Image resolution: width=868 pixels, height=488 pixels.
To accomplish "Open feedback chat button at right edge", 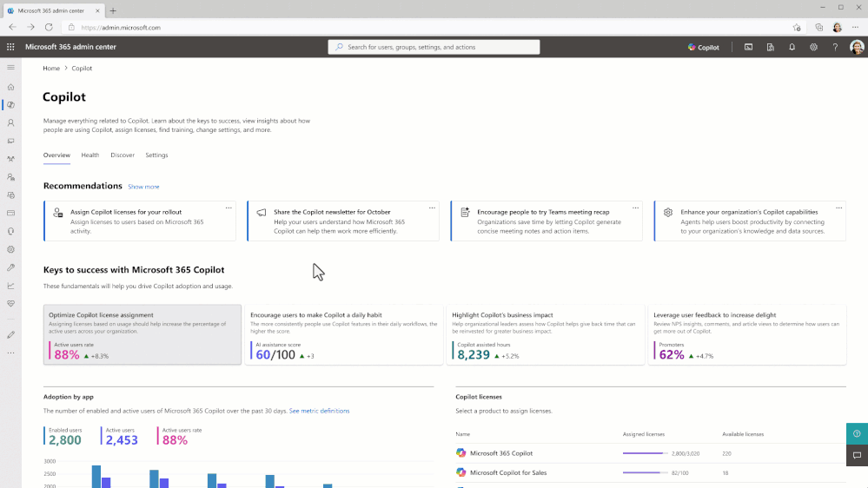I will (857, 455).
